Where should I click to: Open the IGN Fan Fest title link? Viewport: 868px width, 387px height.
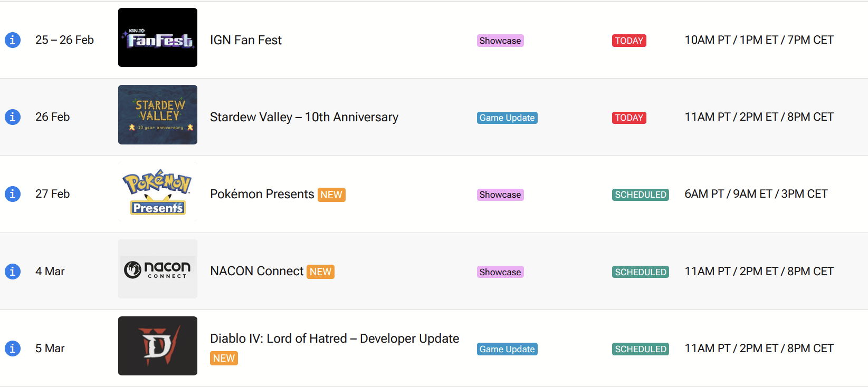[x=246, y=40]
